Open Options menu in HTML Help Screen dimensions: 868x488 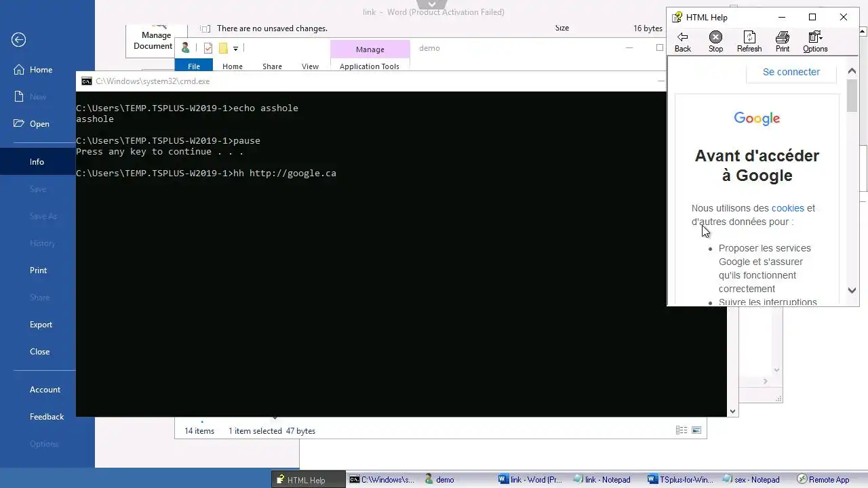[815, 41]
